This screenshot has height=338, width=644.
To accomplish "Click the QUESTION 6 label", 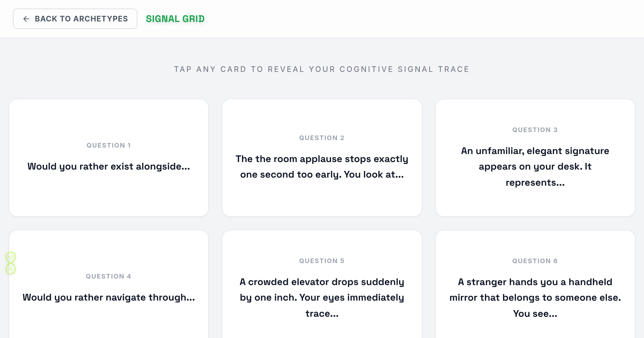I will coord(535,261).
